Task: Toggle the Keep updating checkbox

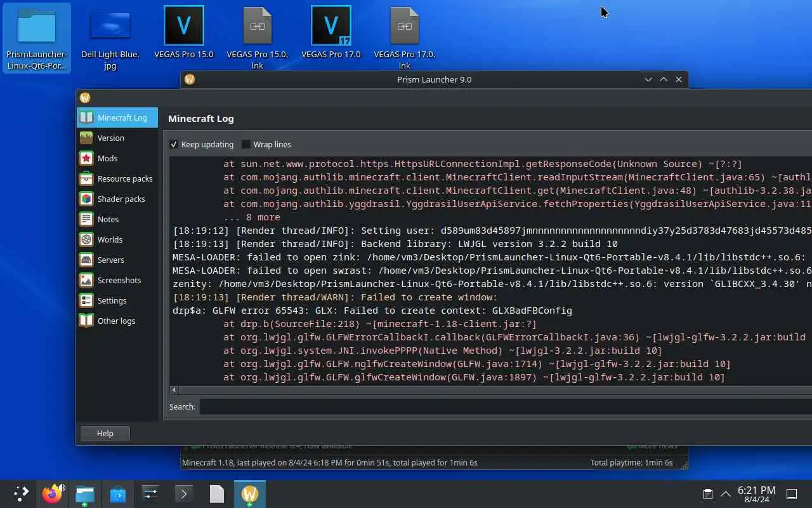Action: point(174,145)
